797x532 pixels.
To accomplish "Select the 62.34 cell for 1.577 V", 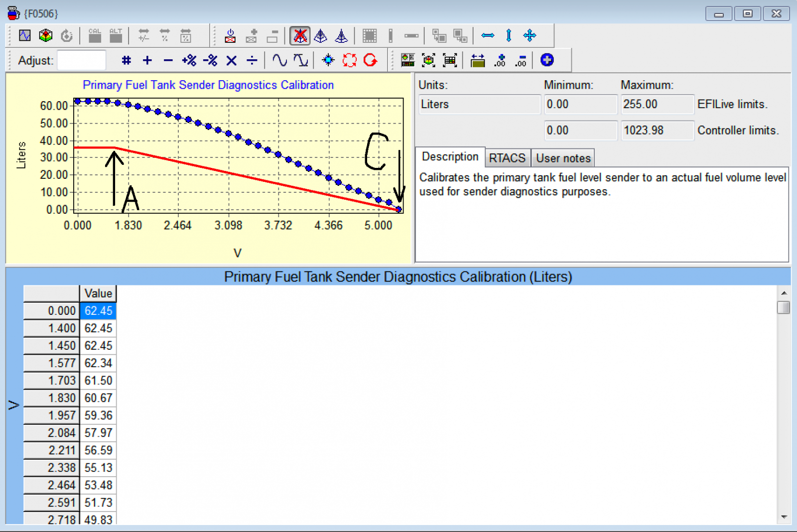I will coord(98,363).
